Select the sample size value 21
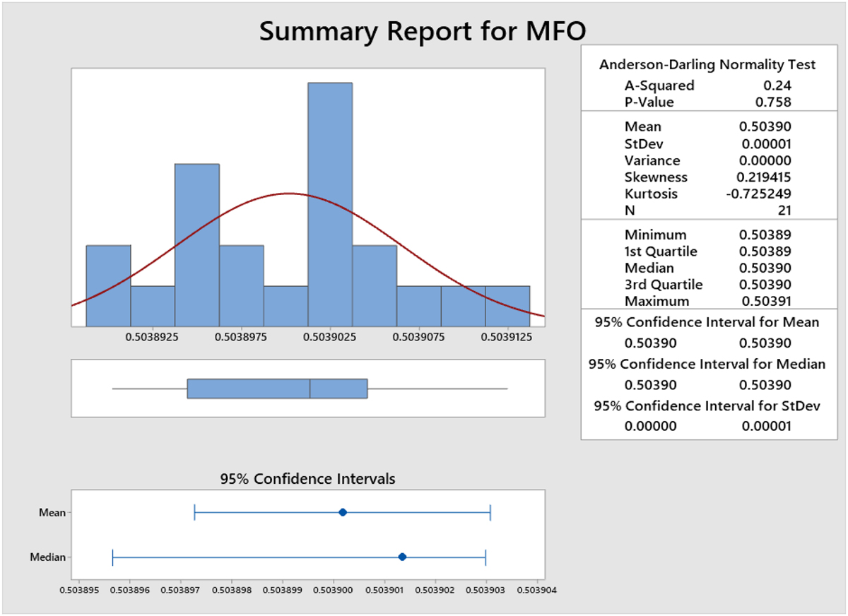Viewport: 848px width, 616px height. tap(784, 211)
